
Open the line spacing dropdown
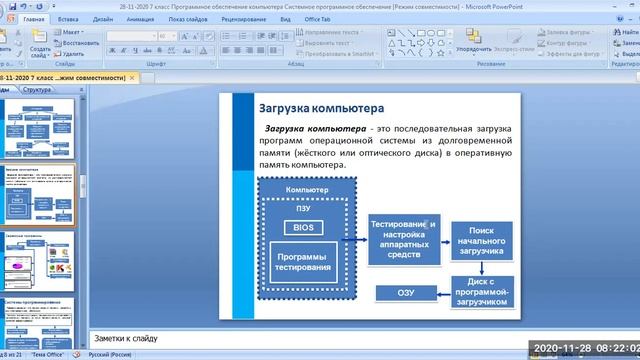pyautogui.click(x=286, y=36)
